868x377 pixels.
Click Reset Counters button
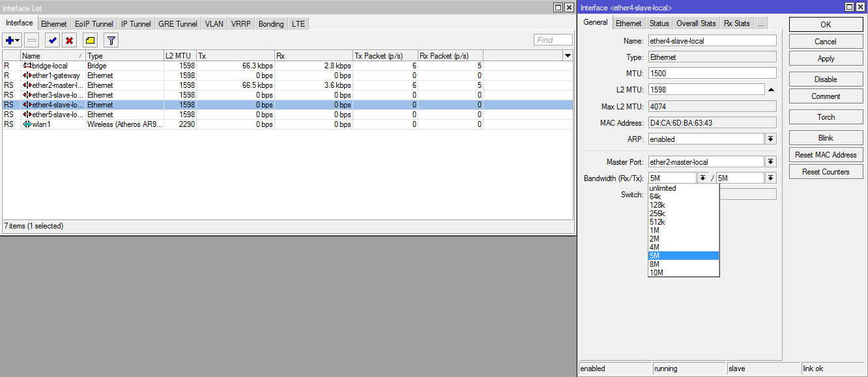click(x=826, y=171)
